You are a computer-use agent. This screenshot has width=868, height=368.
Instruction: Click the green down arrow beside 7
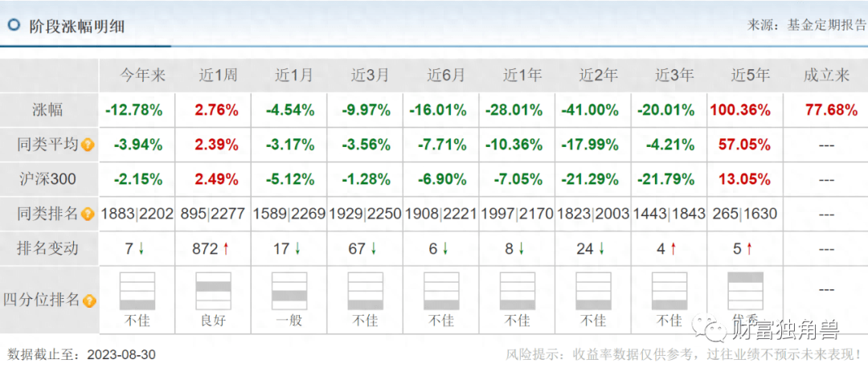pyautogui.click(x=141, y=249)
